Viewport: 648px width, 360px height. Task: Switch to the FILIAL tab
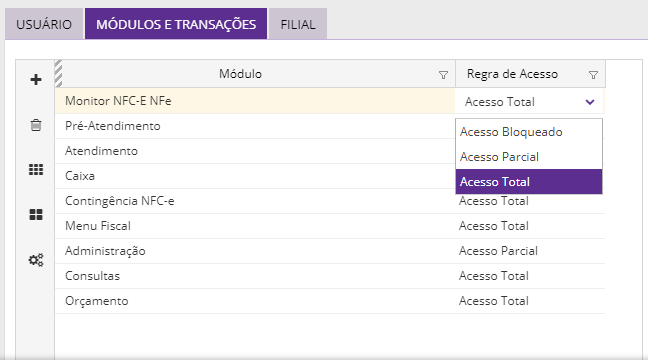coord(298,24)
